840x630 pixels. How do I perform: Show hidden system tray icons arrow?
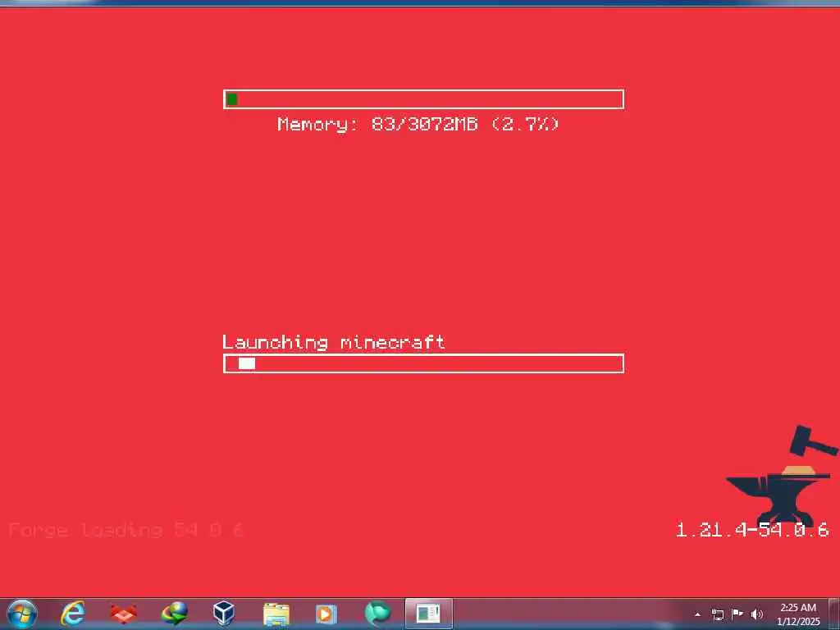[697, 615]
